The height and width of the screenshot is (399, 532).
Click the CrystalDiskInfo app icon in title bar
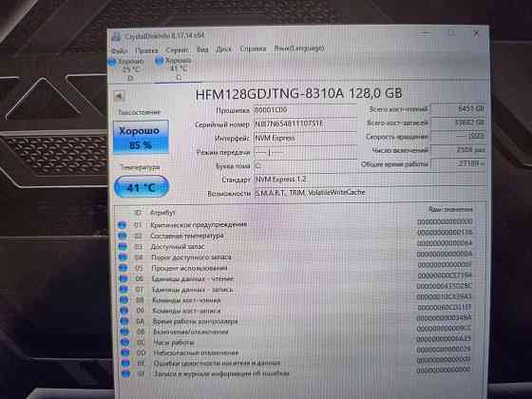click(116, 36)
